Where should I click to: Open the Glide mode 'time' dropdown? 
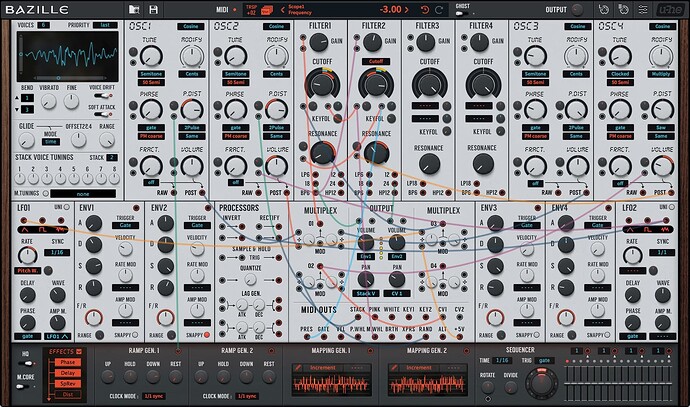click(51, 142)
